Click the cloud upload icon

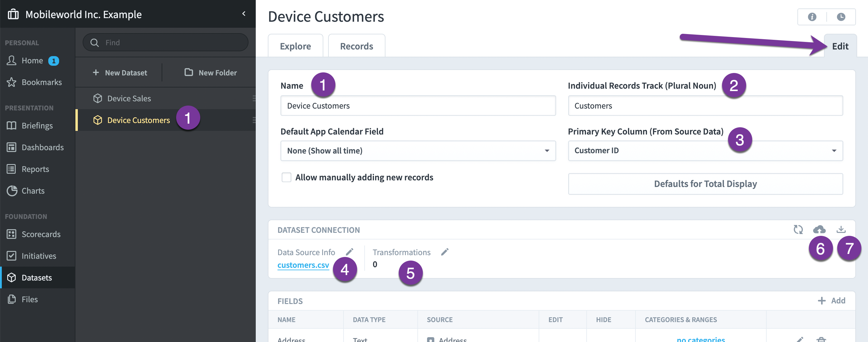point(819,230)
